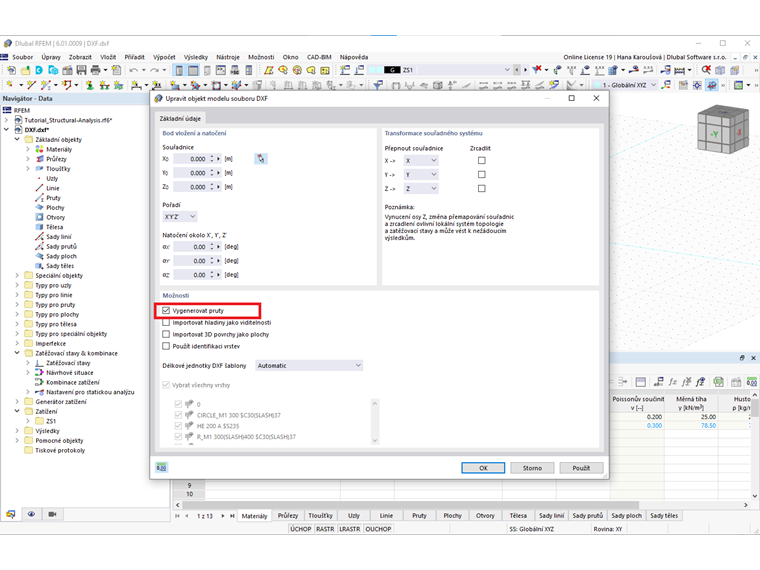760x570 pixels.
Task: Check the Zrcadlit box for Z axis
Action: pyautogui.click(x=481, y=189)
